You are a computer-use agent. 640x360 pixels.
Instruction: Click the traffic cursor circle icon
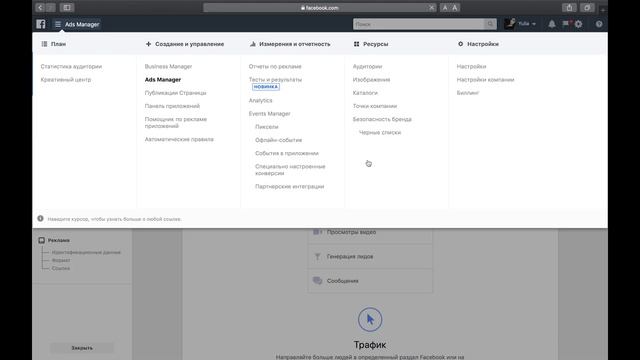370,320
